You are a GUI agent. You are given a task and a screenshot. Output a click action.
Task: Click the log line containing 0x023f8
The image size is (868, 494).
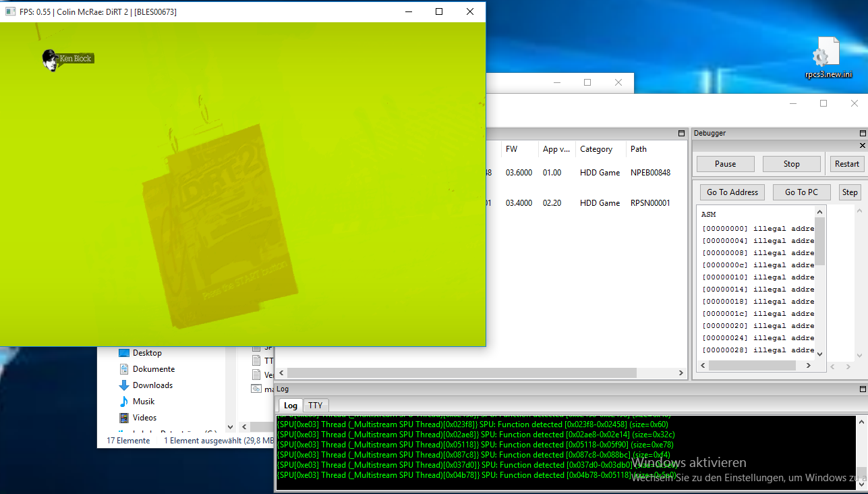pos(472,424)
